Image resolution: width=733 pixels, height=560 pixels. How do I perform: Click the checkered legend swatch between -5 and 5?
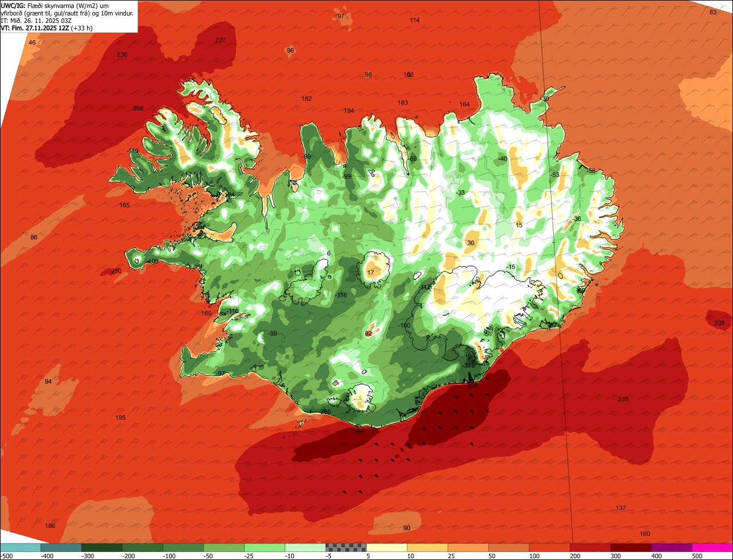(345, 547)
